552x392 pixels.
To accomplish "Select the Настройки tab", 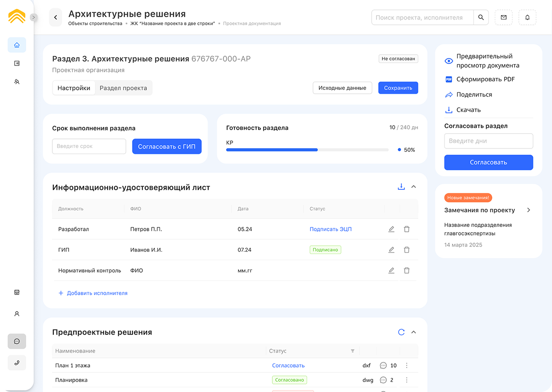I will (74, 88).
